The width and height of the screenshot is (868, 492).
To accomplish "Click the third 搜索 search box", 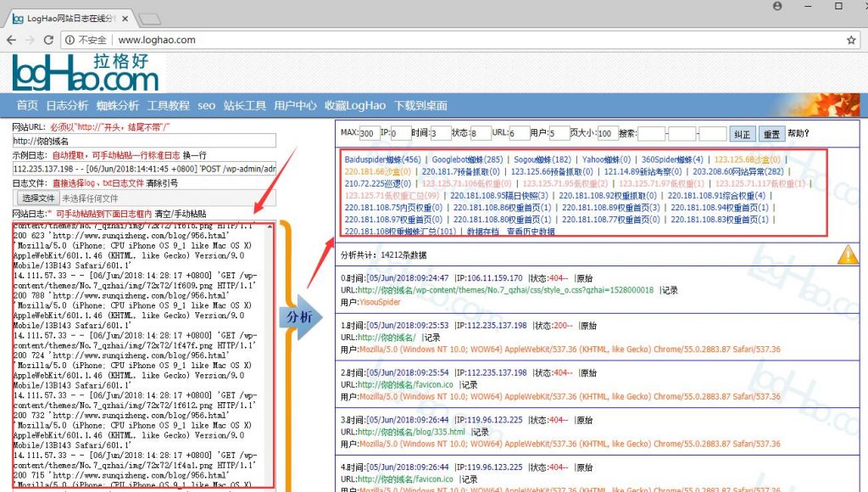I will (x=713, y=133).
